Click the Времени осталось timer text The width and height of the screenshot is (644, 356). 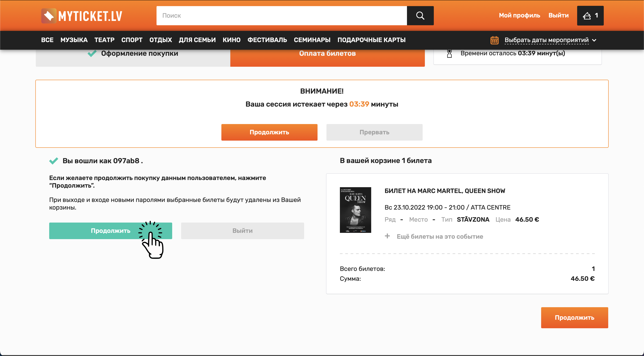click(x=513, y=53)
